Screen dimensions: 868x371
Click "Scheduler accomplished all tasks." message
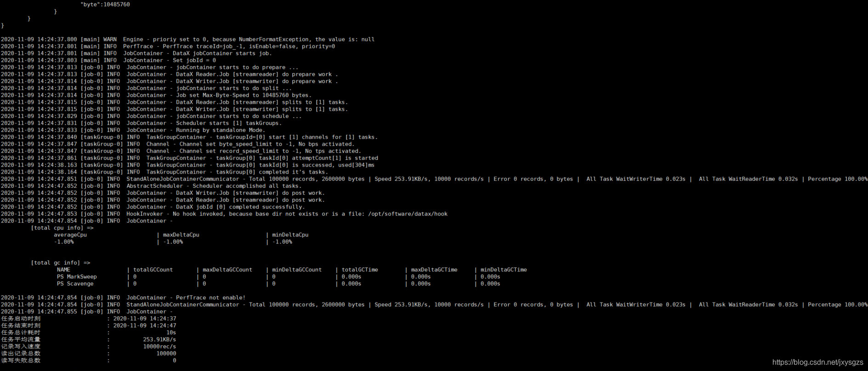(247, 186)
